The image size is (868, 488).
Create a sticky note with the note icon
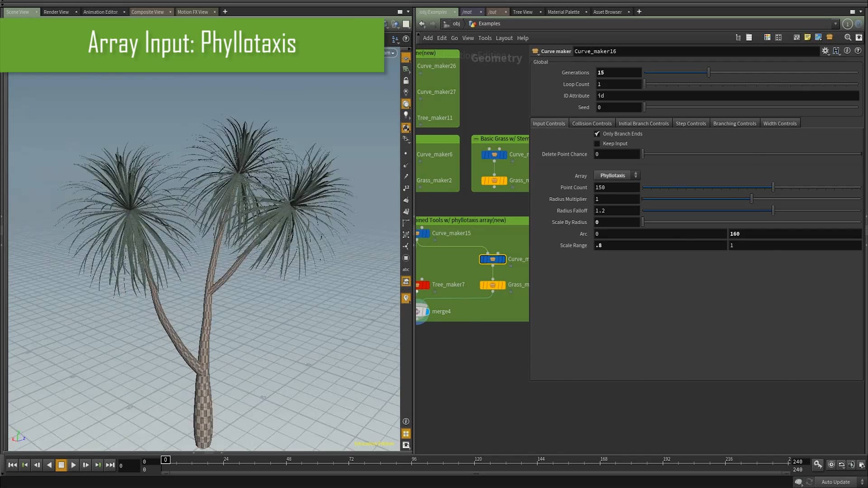tap(807, 38)
